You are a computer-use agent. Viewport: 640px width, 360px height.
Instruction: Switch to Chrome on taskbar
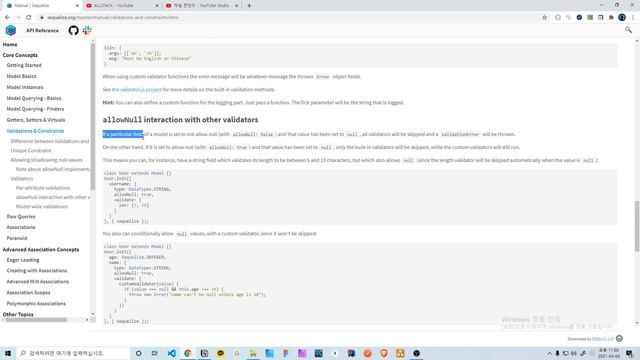188,353
